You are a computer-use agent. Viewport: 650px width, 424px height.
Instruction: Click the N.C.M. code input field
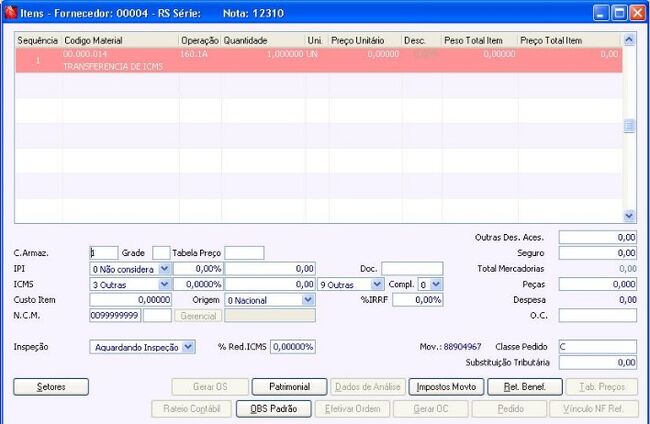tap(115, 315)
